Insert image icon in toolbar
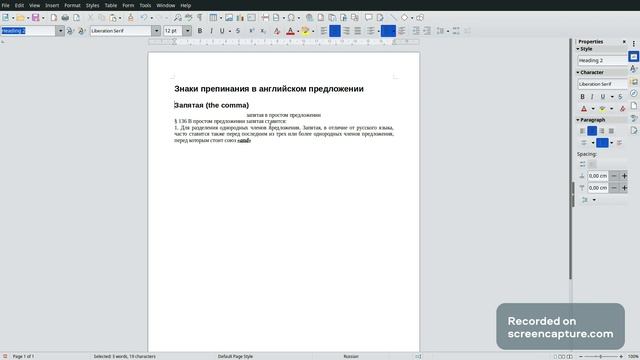The image size is (640, 360). click(229, 18)
